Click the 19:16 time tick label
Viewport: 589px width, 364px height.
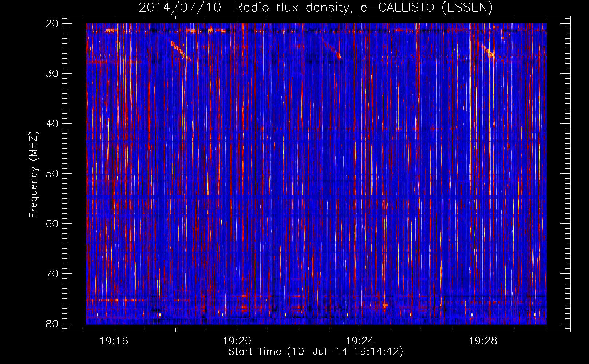tap(114, 341)
